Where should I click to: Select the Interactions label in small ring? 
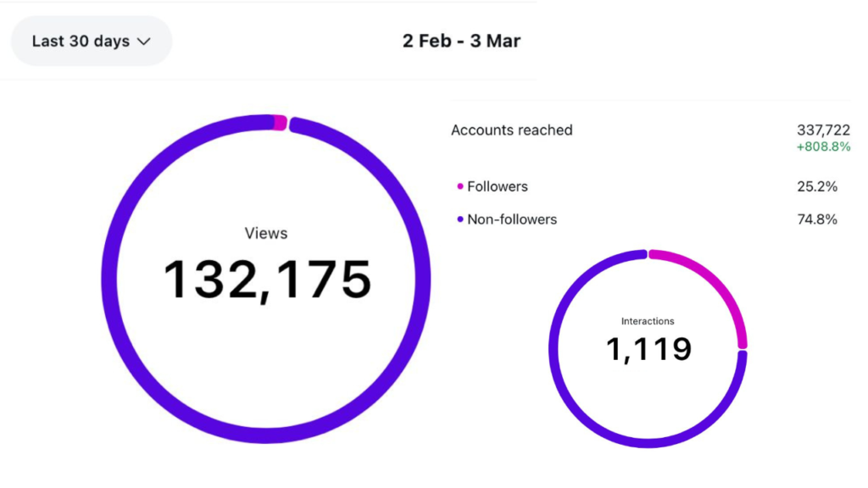648,321
